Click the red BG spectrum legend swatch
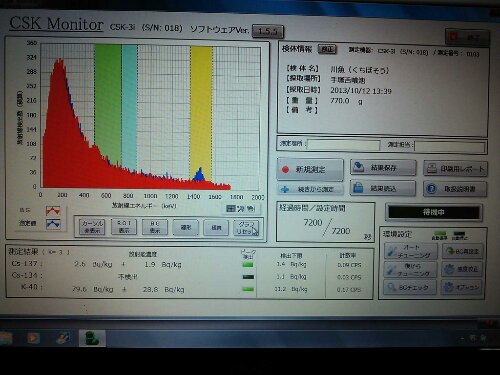 [x=53, y=211]
